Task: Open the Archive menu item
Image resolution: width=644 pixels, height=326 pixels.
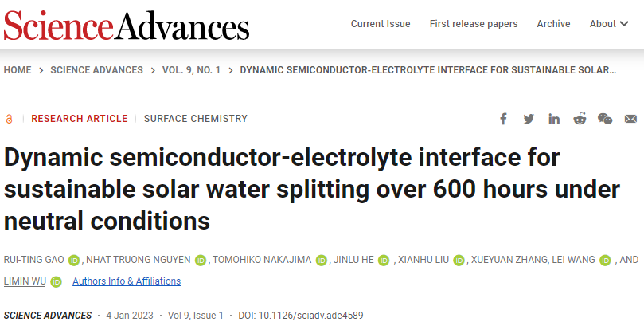Action: (553, 24)
